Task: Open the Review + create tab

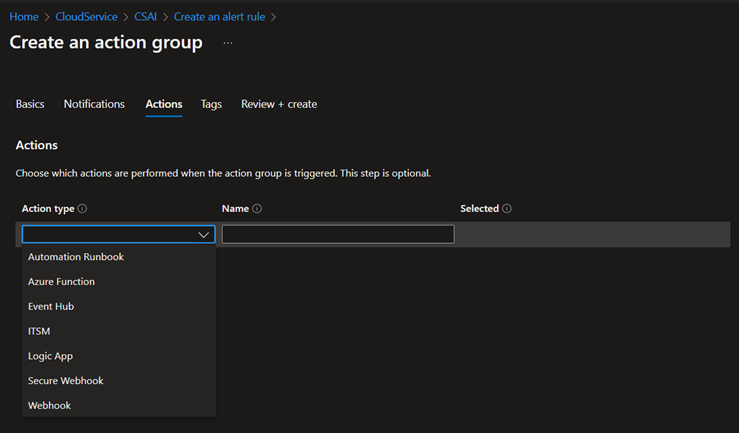Action: point(279,104)
